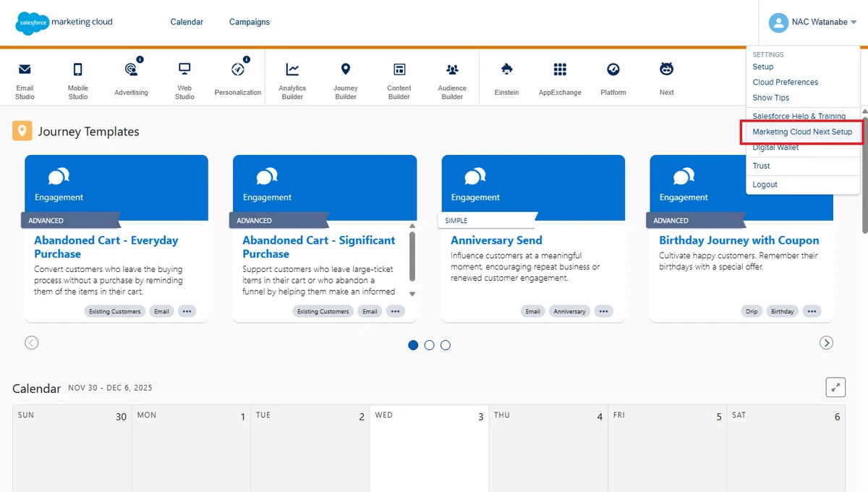Open the Calendar menu
868x492 pixels.
click(x=187, y=22)
